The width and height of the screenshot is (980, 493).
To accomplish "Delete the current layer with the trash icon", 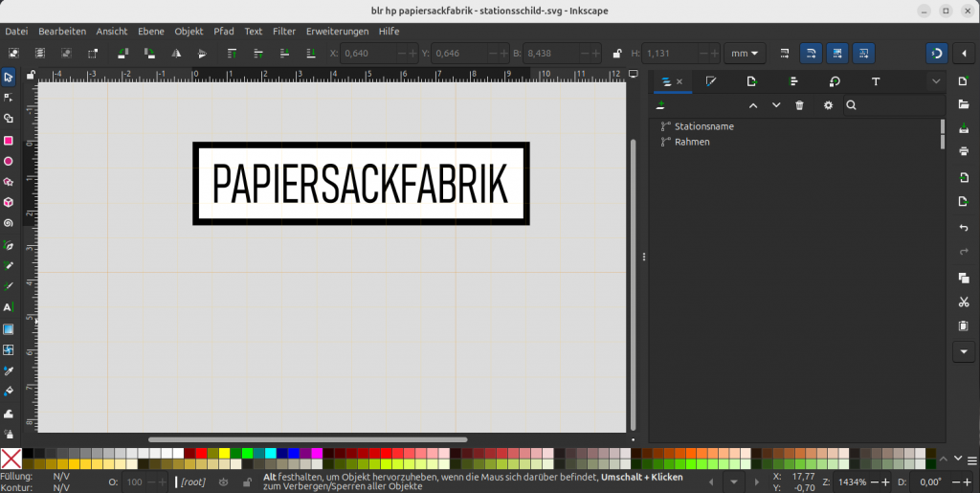I will click(x=800, y=105).
